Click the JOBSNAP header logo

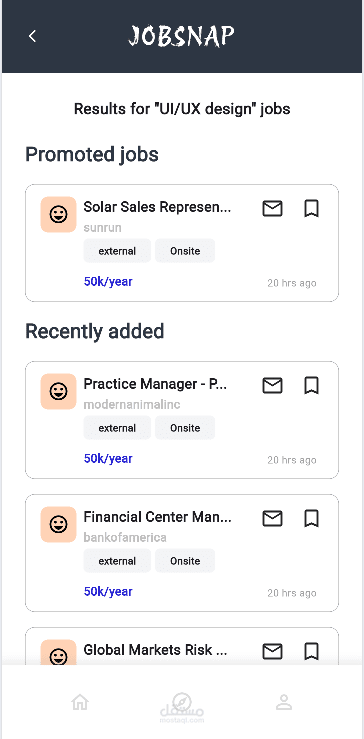pos(182,36)
